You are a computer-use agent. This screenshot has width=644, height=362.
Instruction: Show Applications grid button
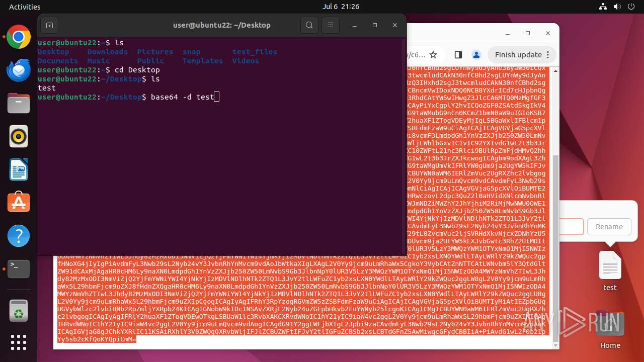pyautogui.click(x=19, y=342)
